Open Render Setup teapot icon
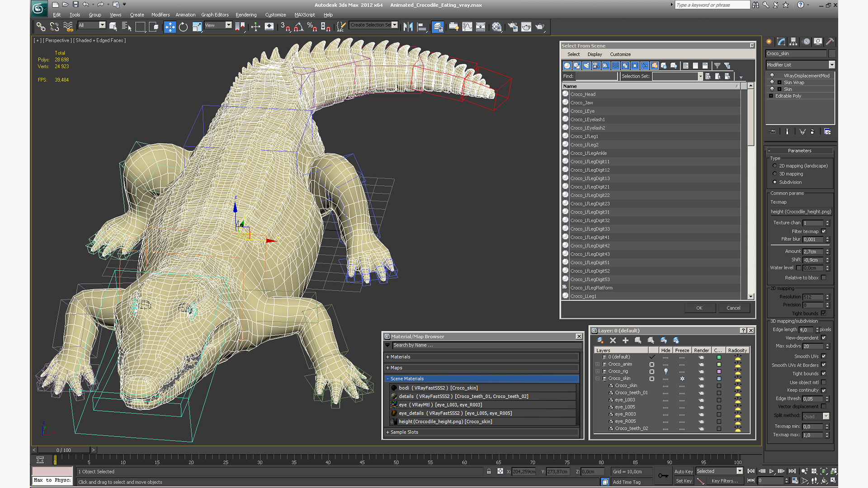 [x=513, y=27]
